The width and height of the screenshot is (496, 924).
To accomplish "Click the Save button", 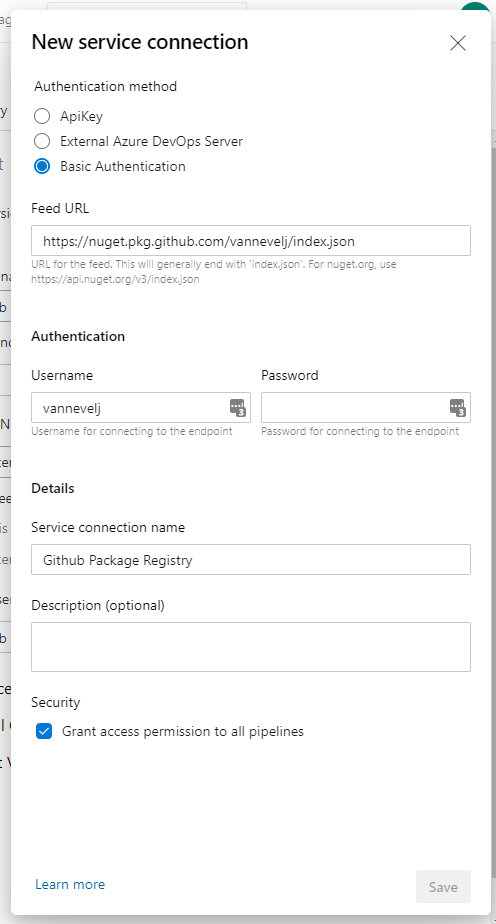I will tap(443, 886).
